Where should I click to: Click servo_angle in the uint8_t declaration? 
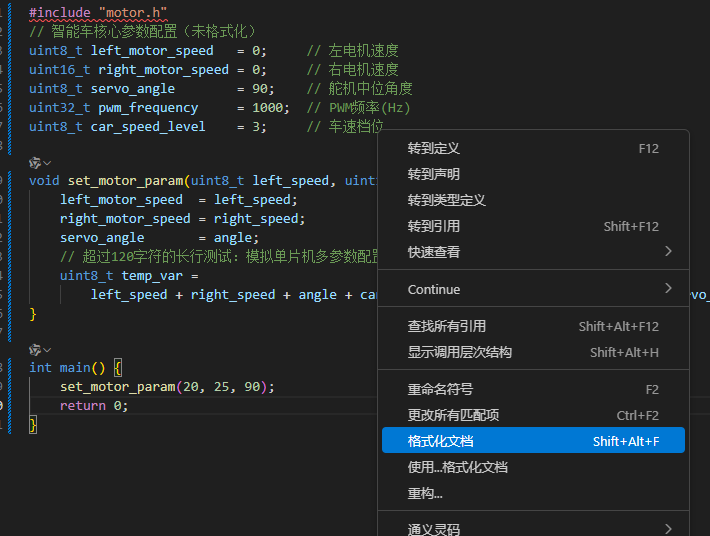tap(133, 89)
